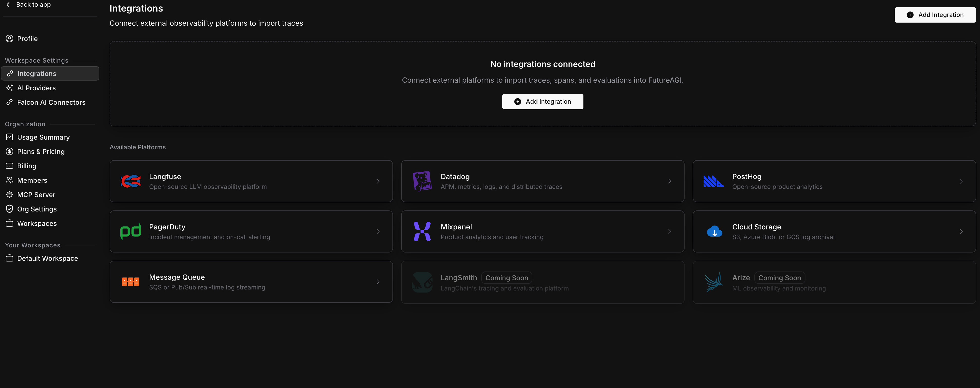Click the PostHog hedgehog logo
Image resolution: width=980 pixels, height=388 pixels.
pyautogui.click(x=714, y=181)
